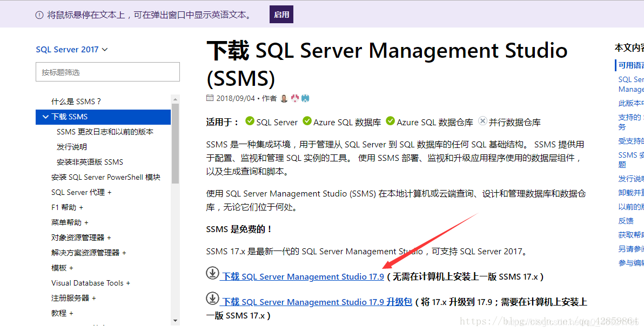The width and height of the screenshot is (644, 332).
Task: Click the green check beside SQL Server
Action: coord(250,121)
